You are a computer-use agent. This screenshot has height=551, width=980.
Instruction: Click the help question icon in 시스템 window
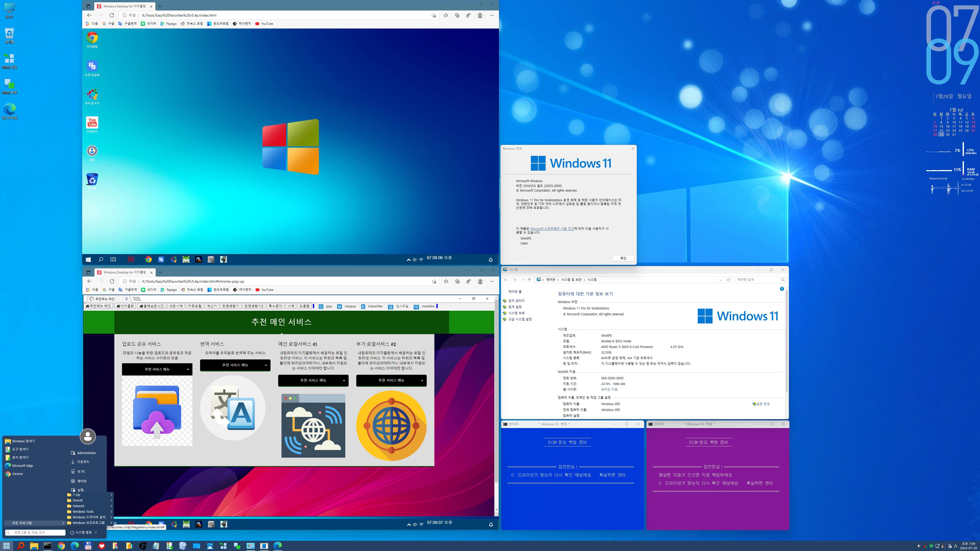[782, 289]
